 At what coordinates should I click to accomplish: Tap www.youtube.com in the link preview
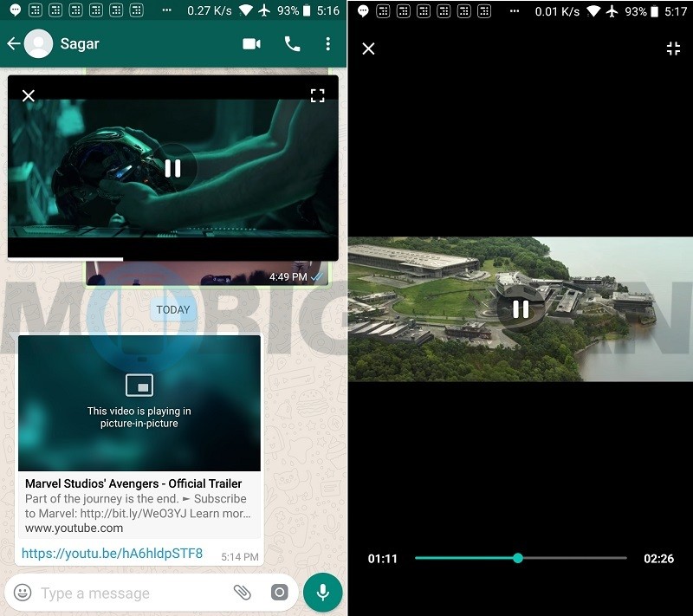(74, 528)
